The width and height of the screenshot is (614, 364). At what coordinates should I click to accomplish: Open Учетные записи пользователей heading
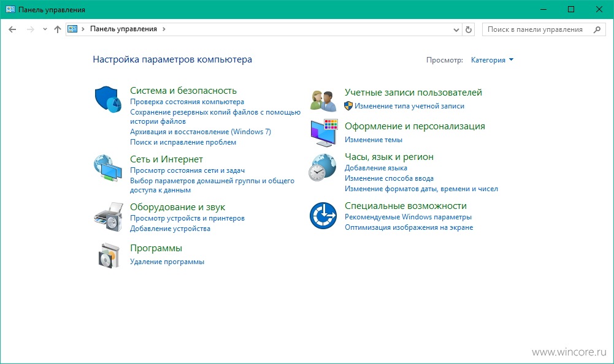click(x=413, y=93)
